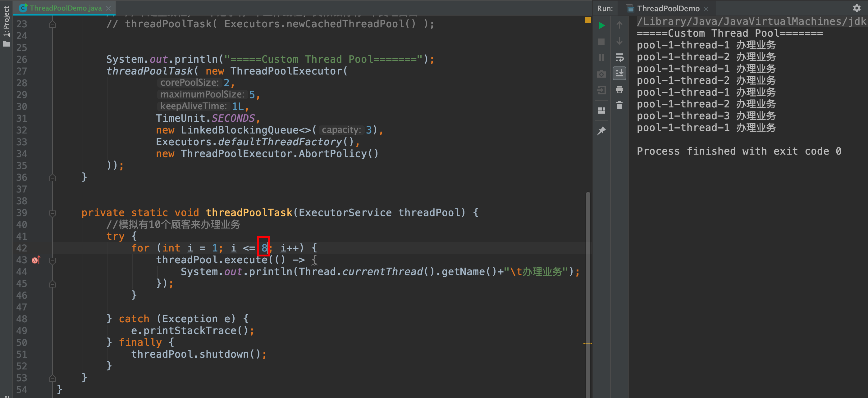Toggle Soft-Wrap in the console
868x398 pixels.
(619, 57)
